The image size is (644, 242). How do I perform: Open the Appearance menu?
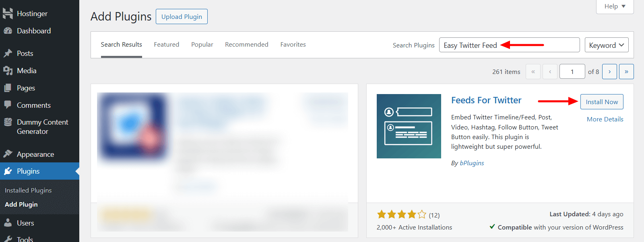point(39,154)
